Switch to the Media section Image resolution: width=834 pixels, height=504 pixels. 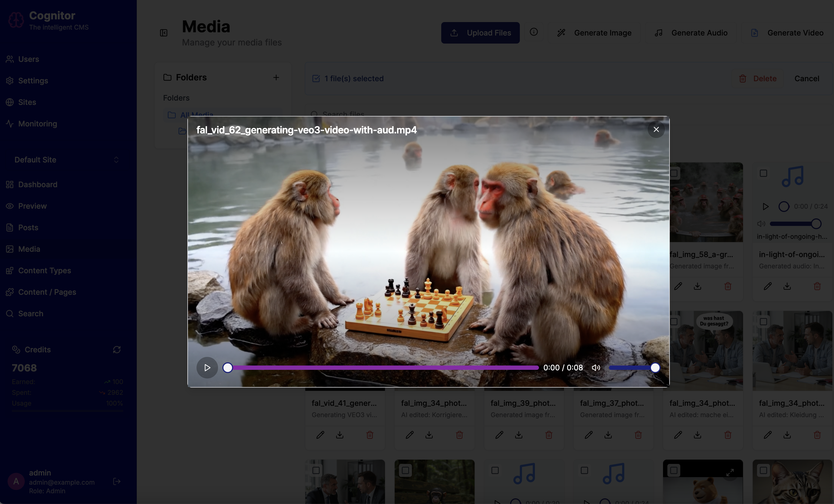29,249
